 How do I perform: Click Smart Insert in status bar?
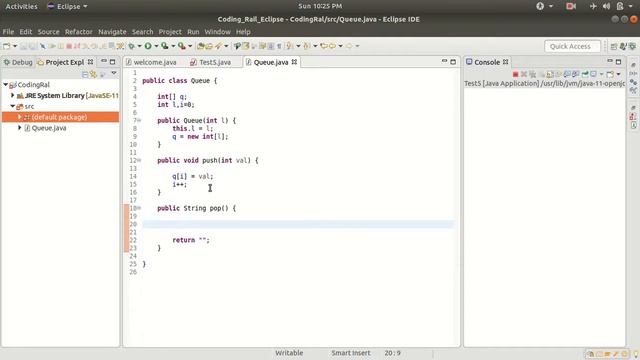351,353
